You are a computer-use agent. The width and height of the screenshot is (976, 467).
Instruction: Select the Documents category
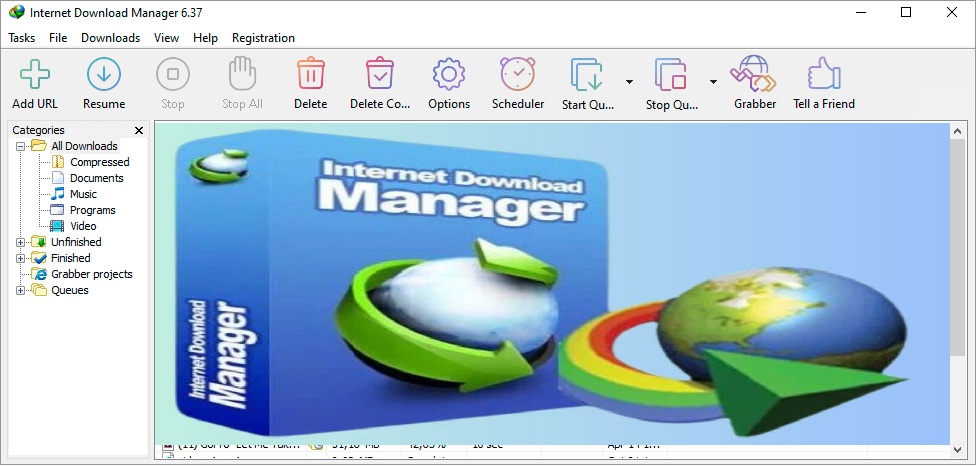coord(96,178)
